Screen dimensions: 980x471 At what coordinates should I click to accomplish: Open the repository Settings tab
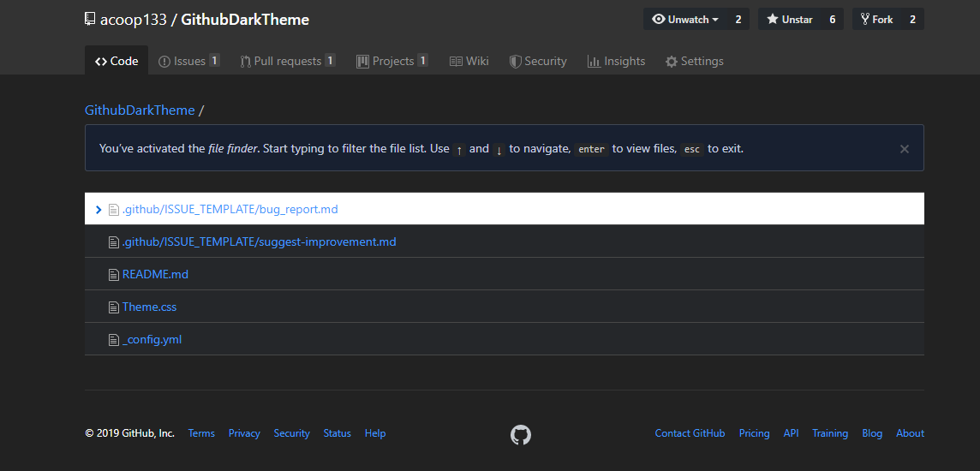pos(695,61)
